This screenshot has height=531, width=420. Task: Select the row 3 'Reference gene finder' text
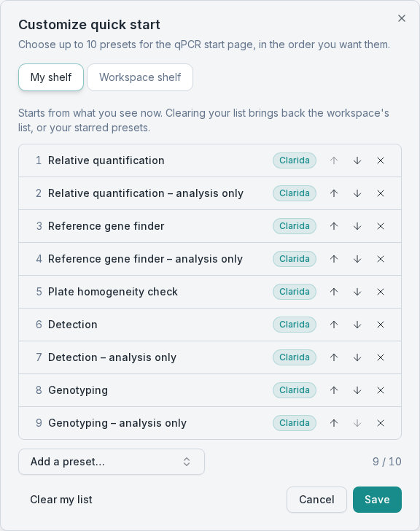106,226
